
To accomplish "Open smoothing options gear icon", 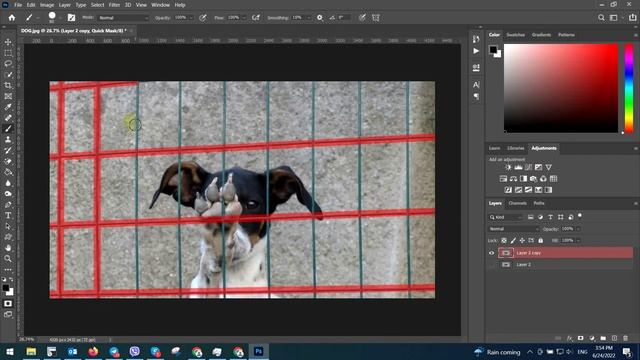I will pos(320,18).
